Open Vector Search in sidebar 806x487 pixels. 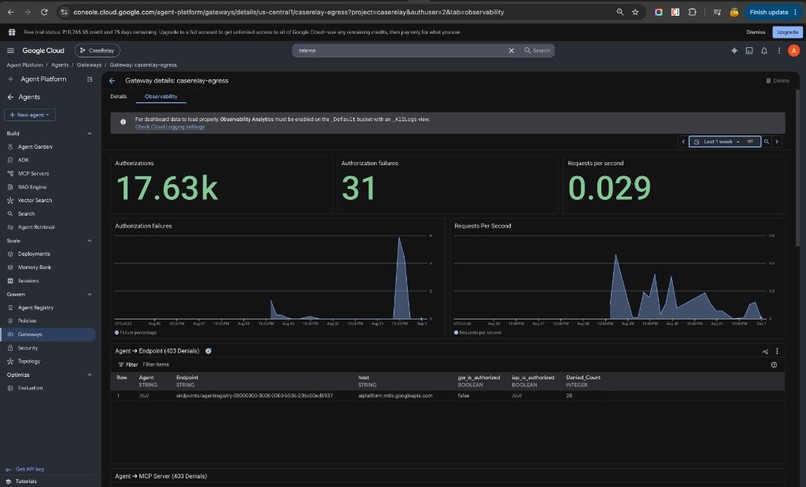(x=34, y=200)
